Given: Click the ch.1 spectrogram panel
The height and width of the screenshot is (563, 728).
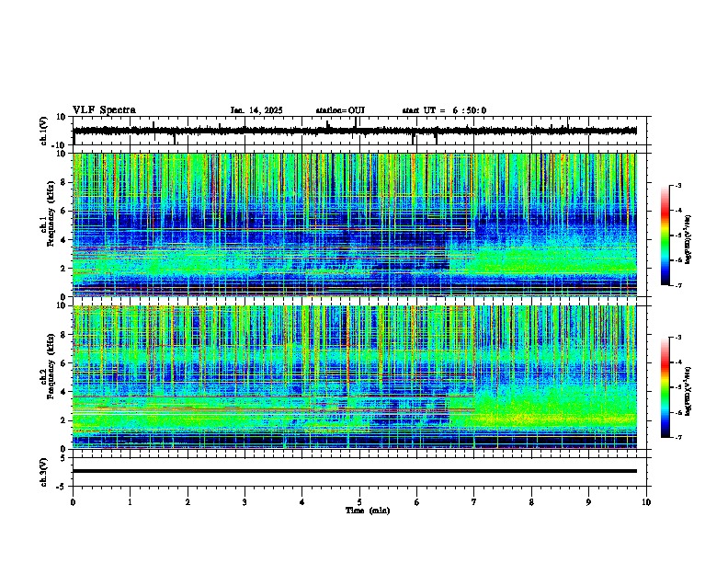Looking at the screenshot, I should 355,224.
